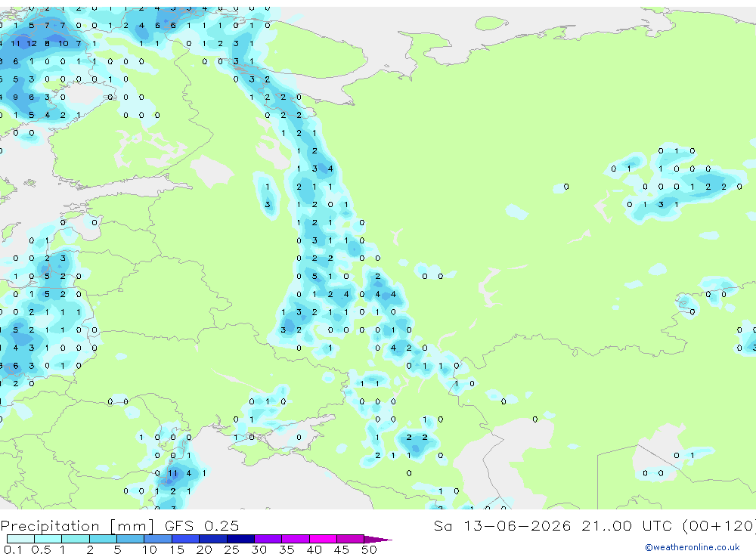
Task: Click the over-50 arrow tip of legend
Action: tap(378, 540)
